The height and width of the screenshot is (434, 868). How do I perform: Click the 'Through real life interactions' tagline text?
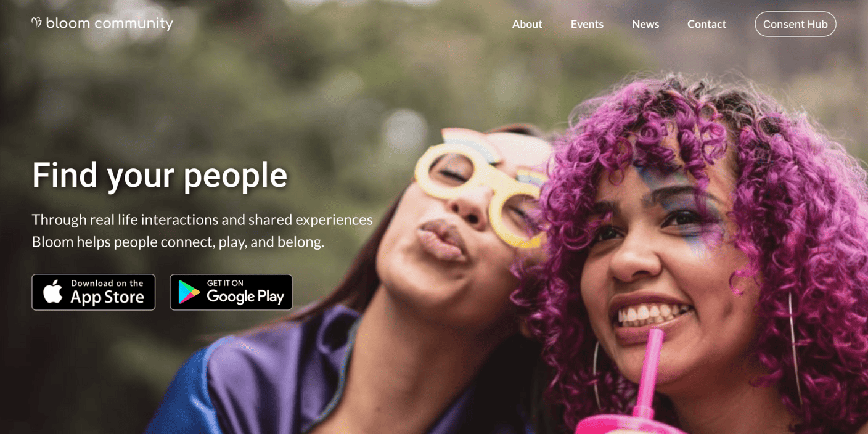pyautogui.click(x=202, y=219)
